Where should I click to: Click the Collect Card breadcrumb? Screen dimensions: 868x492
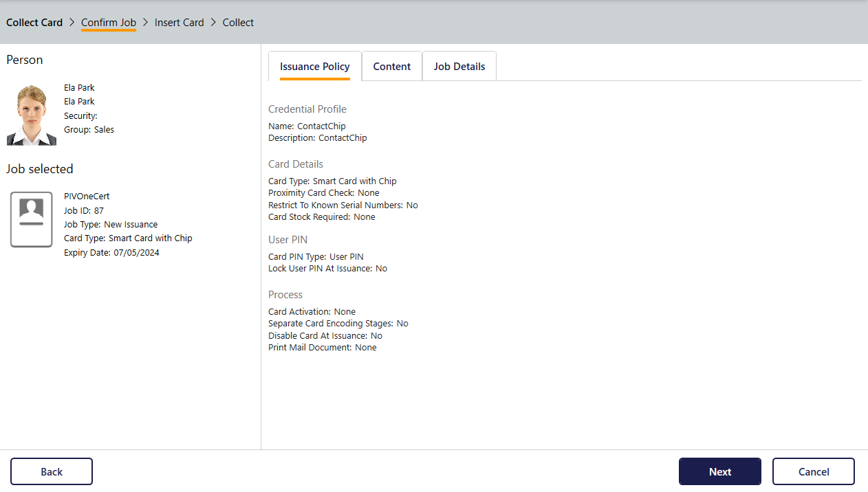[x=34, y=23]
